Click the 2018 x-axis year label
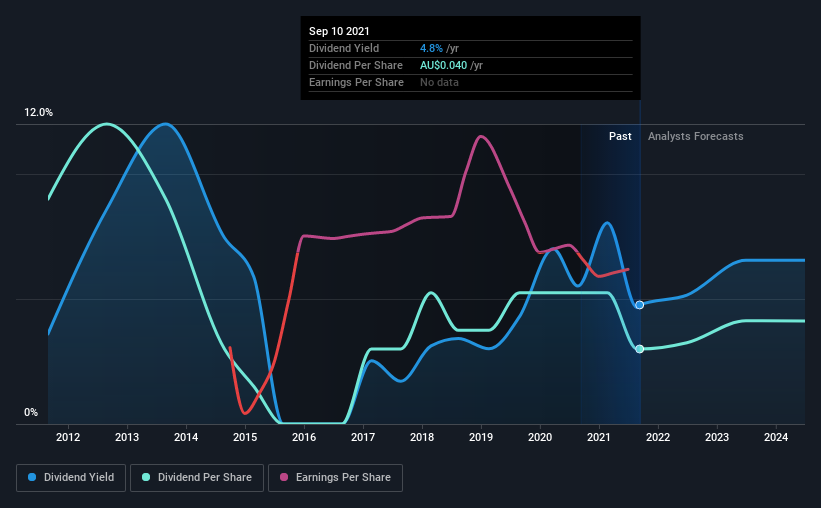Image resolution: width=821 pixels, height=508 pixels. 422,437
